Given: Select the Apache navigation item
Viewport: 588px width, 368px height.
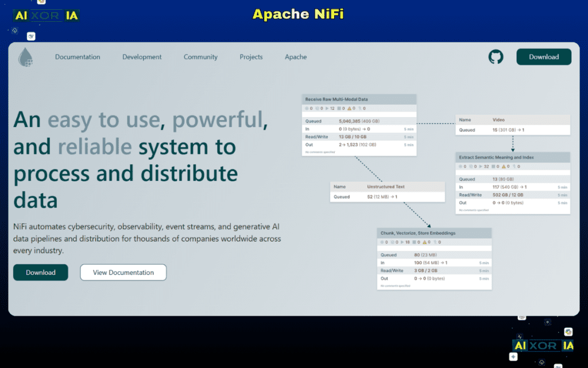Looking at the screenshot, I should coord(296,57).
